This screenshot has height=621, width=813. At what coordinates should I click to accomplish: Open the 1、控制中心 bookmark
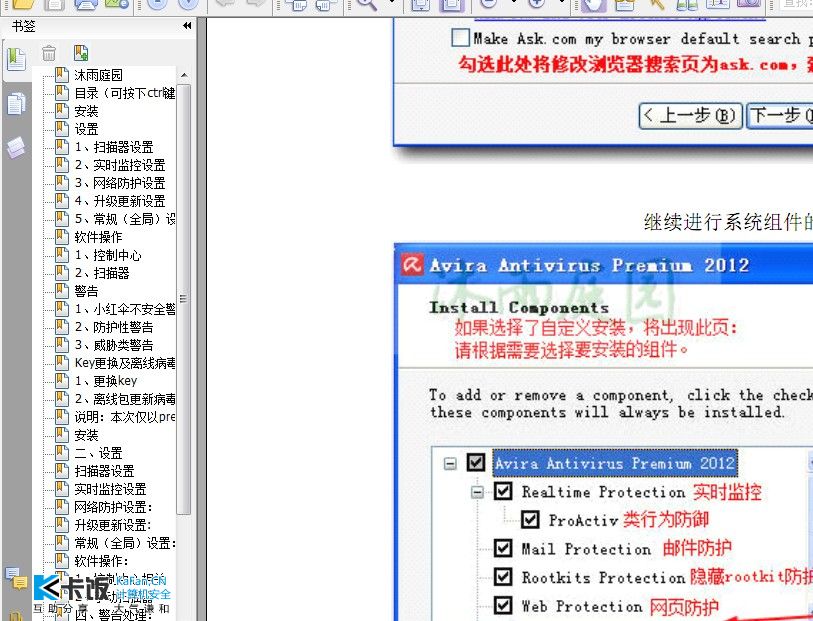pyautogui.click(x=108, y=255)
